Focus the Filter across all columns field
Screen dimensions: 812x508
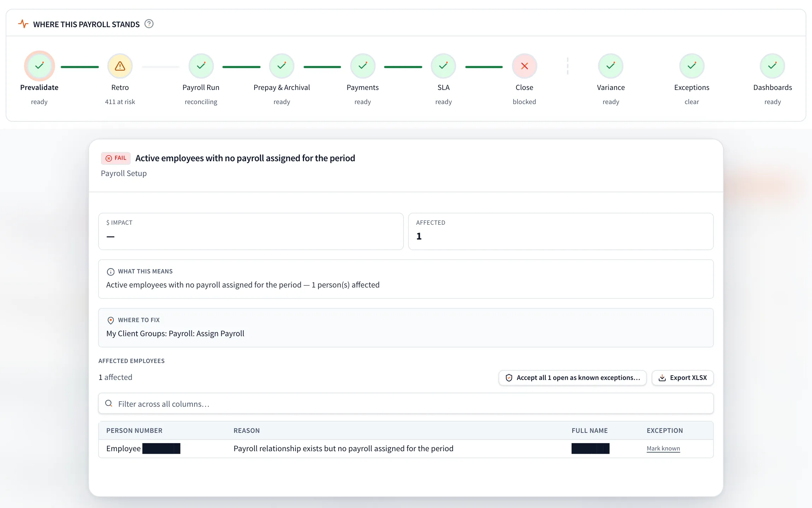tap(406, 404)
